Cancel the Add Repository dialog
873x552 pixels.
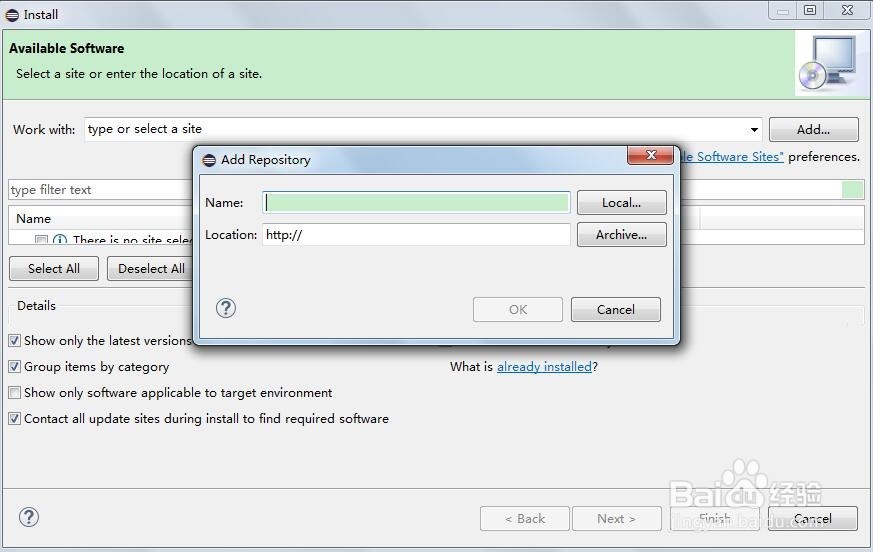[x=616, y=310]
